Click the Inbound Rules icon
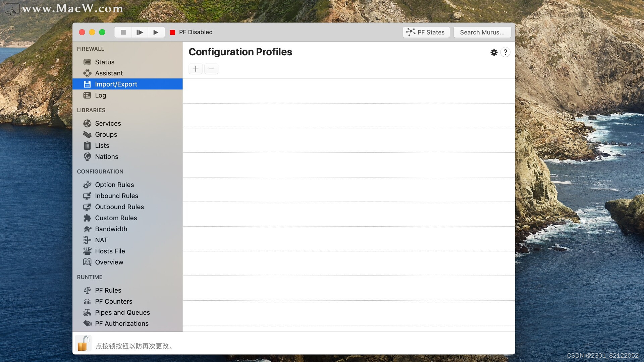This screenshot has width=644, height=362. coord(87,196)
